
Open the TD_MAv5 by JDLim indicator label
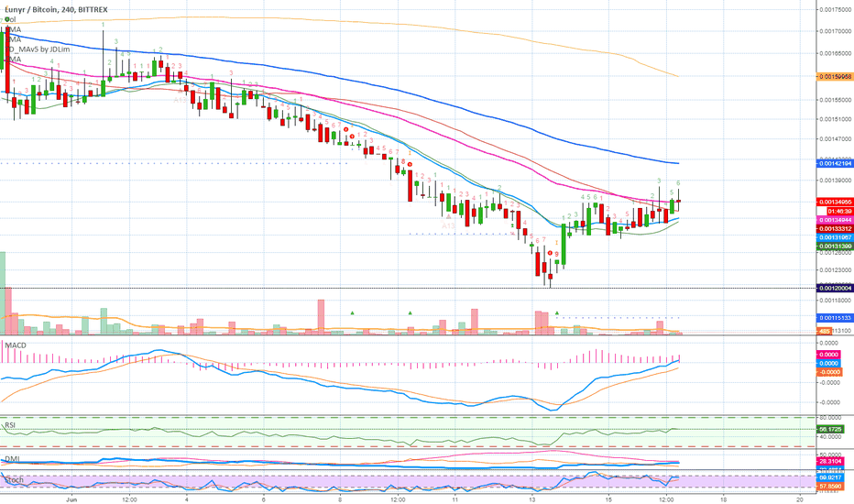pyautogui.click(x=38, y=49)
